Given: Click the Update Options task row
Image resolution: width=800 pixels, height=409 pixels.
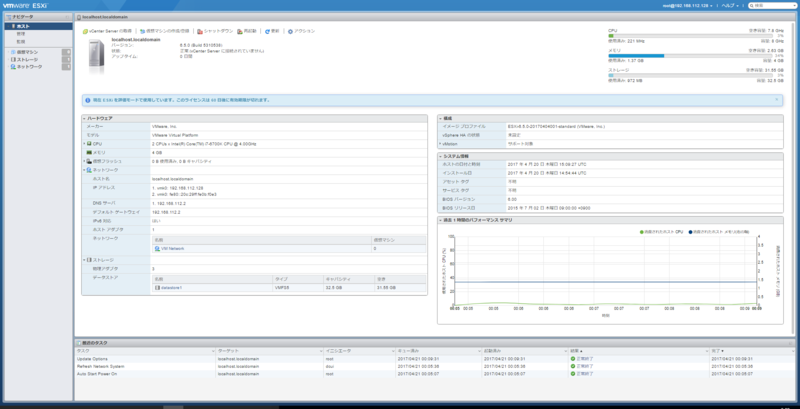Looking at the screenshot, I should pos(435,359).
